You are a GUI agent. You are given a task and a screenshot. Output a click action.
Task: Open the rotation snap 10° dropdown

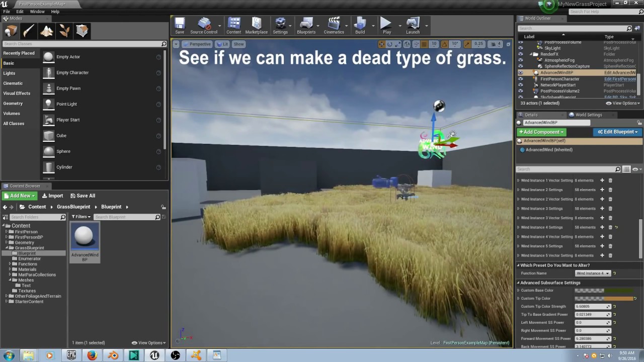click(455, 44)
